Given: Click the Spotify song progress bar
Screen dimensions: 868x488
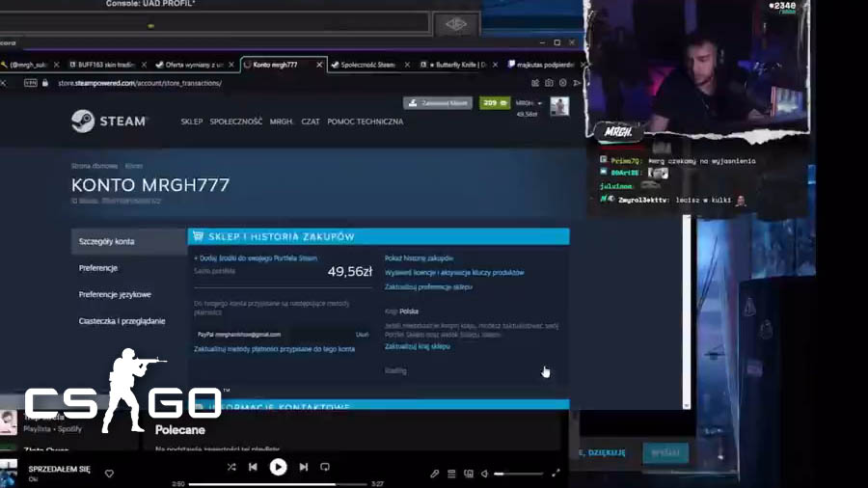Looking at the screenshot, I should coord(278,484).
